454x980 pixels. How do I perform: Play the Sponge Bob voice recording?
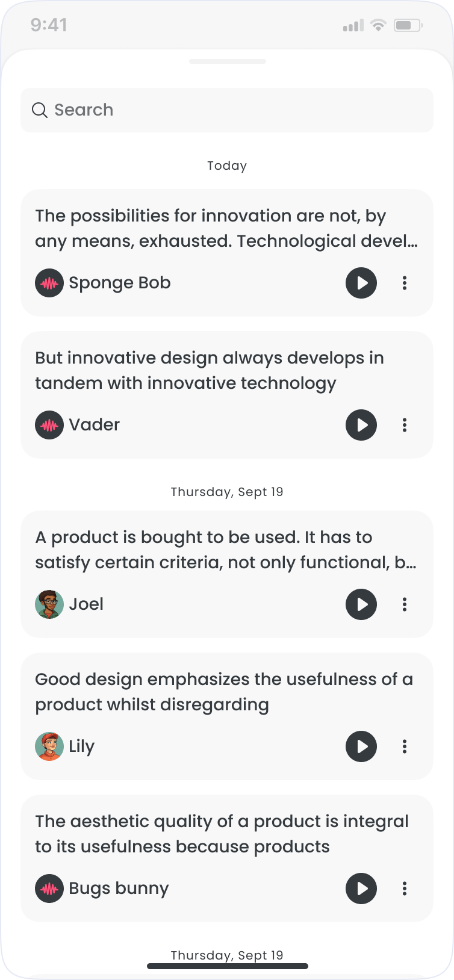point(361,283)
